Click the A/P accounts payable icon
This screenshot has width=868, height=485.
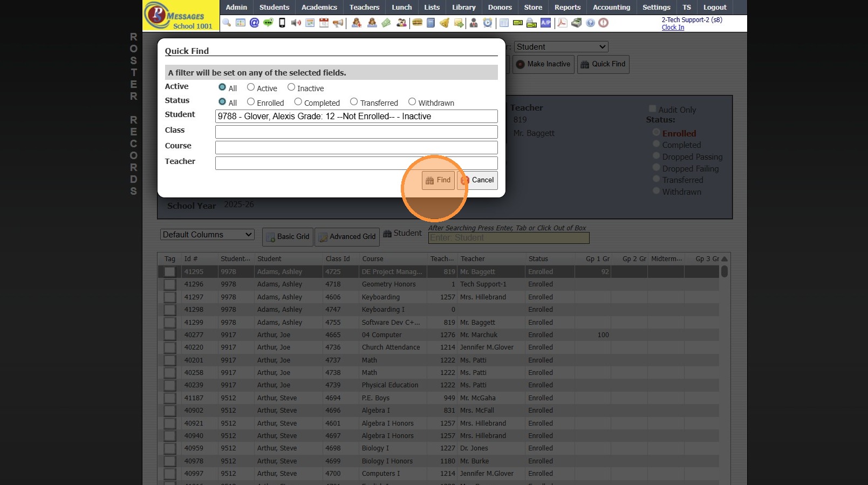point(546,23)
